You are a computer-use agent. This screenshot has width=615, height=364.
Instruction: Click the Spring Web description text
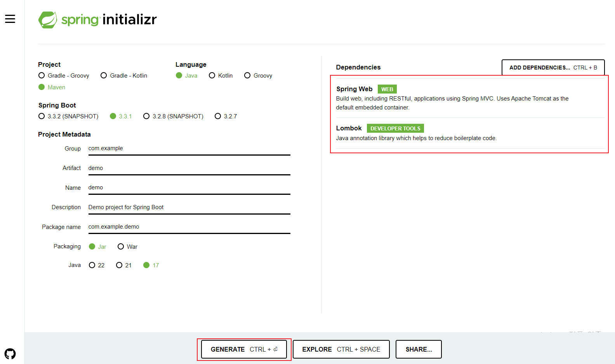[x=452, y=103]
